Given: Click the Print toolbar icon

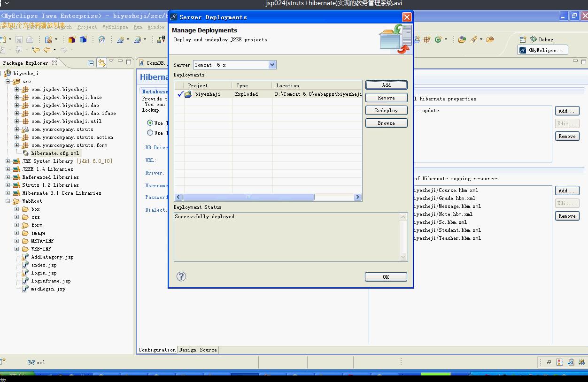Looking at the screenshot, I should click(x=30, y=39).
